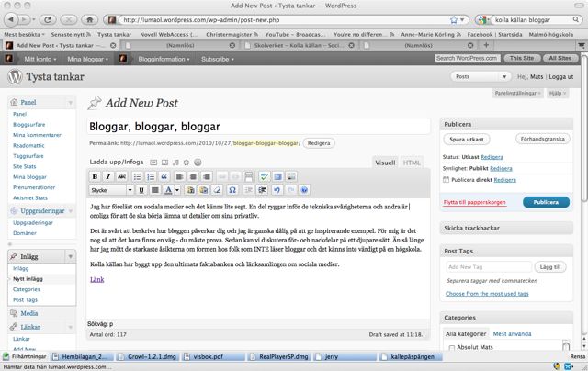Open the editor help icon
The image size is (588, 371).
coord(304,190)
